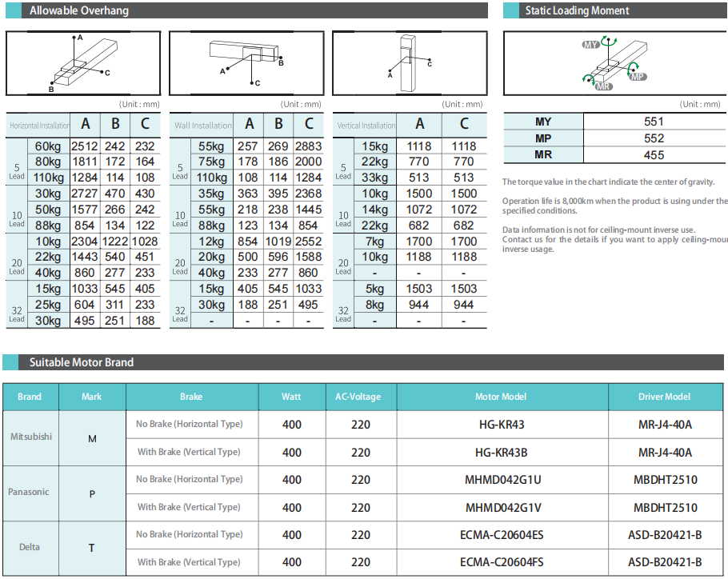Click the MP moment badge in the diagram
The width and height of the screenshot is (728, 579).
coord(638,77)
